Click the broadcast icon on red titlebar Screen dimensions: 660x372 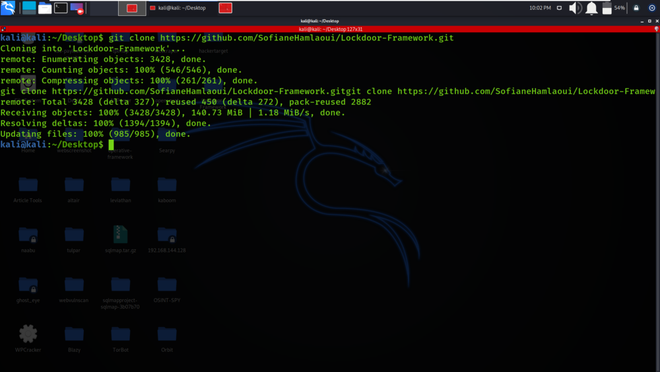(x=657, y=29)
